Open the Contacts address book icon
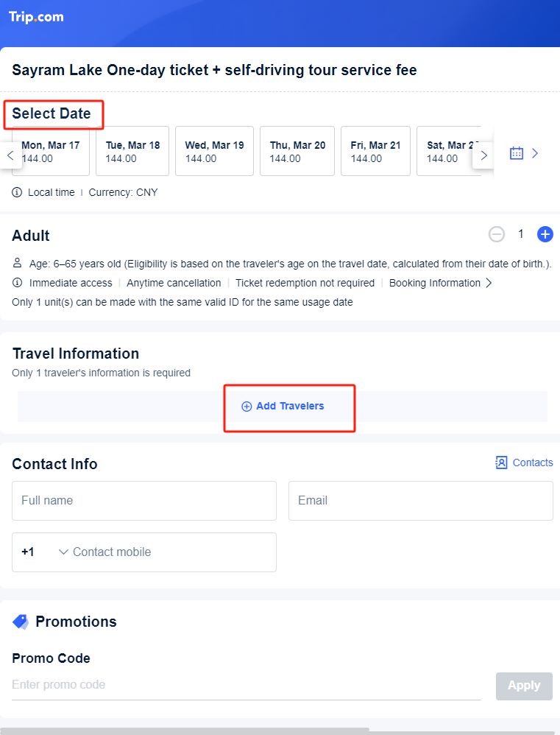Viewport: 560px width, 735px height. coord(501,463)
